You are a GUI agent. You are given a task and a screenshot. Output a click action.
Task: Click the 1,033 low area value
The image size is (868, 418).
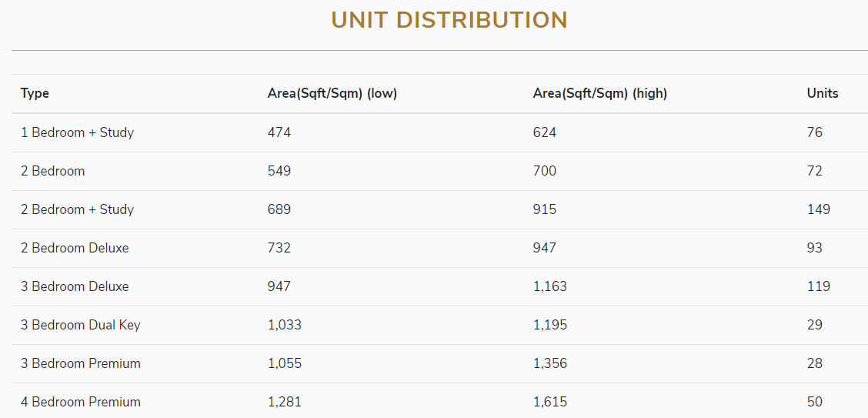284,325
